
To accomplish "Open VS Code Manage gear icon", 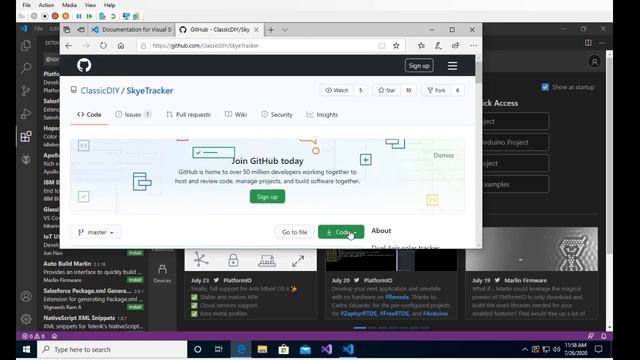I will point(26,319).
